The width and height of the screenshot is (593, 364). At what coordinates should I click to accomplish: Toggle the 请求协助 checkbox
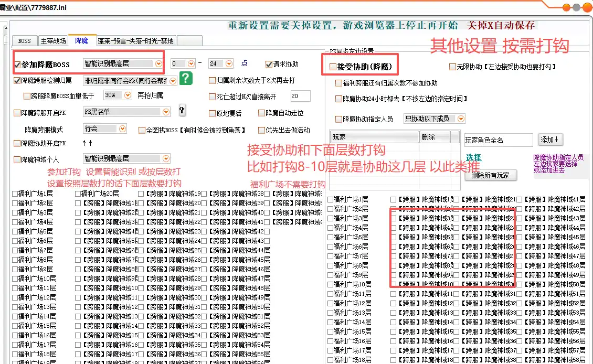269,65
